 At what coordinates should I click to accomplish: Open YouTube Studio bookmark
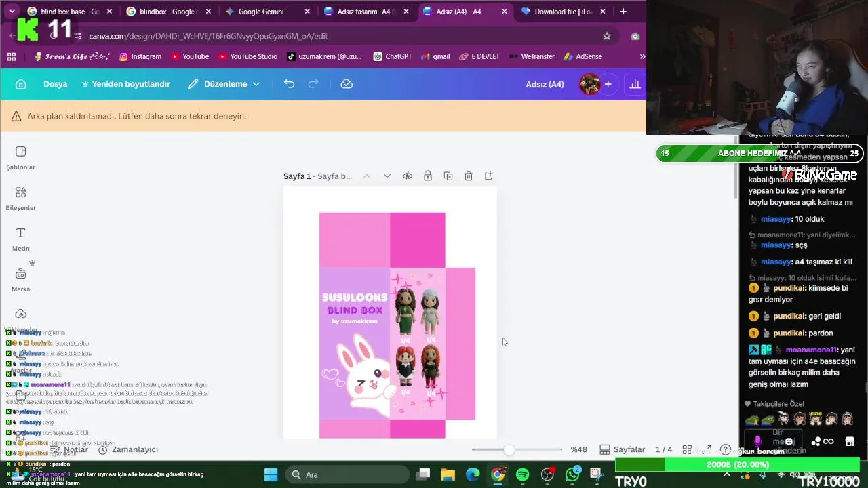tap(248, 57)
